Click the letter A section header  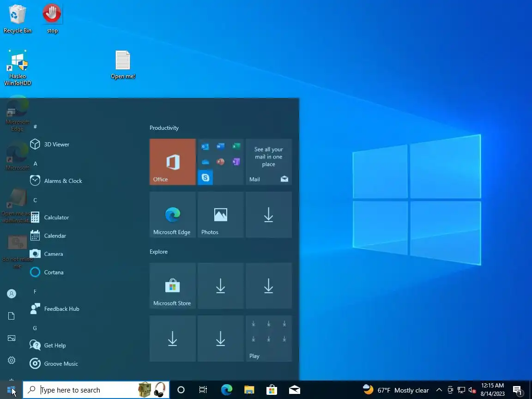(x=35, y=163)
